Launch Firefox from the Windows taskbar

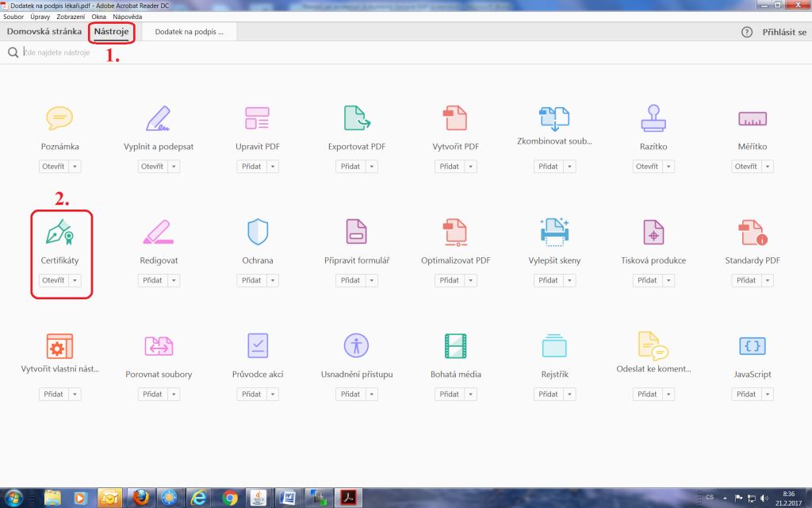click(140, 498)
